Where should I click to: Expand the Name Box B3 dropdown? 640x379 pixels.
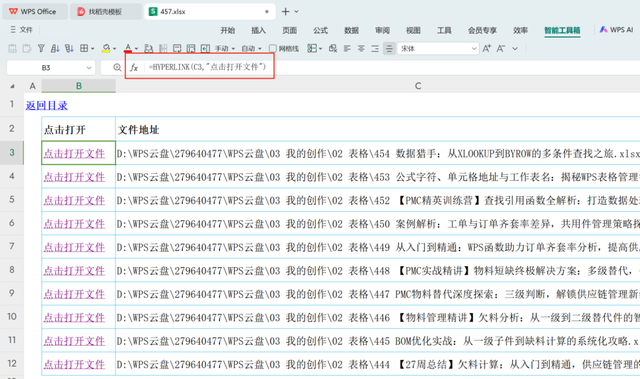tap(89, 68)
